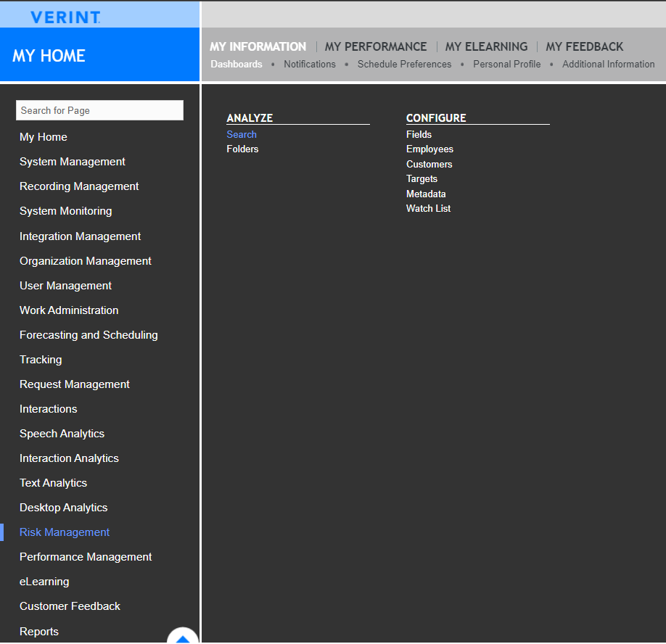Image resolution: width=666 pixels, height=644 pixels.
Task: Select Interactions in sidebar
Action: (x=49, y=409)
